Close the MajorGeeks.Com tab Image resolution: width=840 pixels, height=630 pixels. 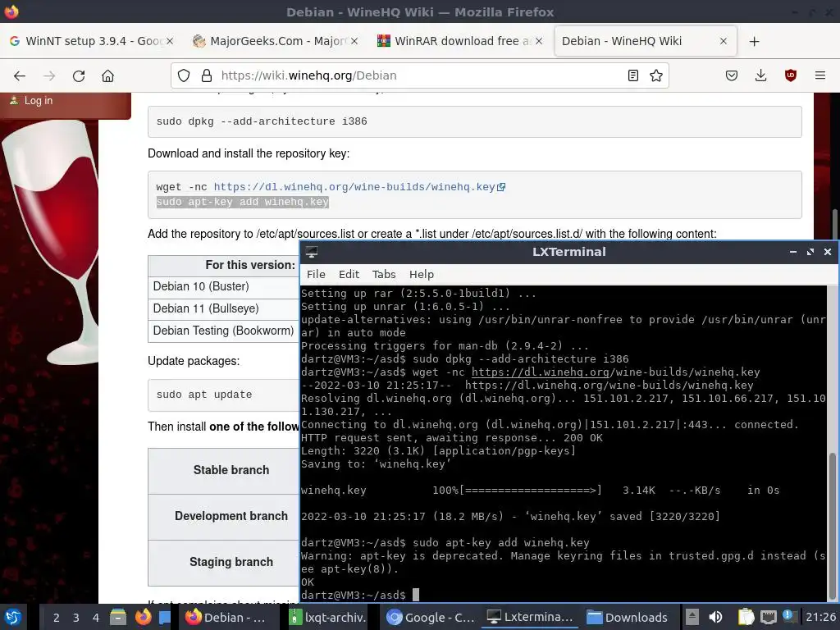pos(354,41)
